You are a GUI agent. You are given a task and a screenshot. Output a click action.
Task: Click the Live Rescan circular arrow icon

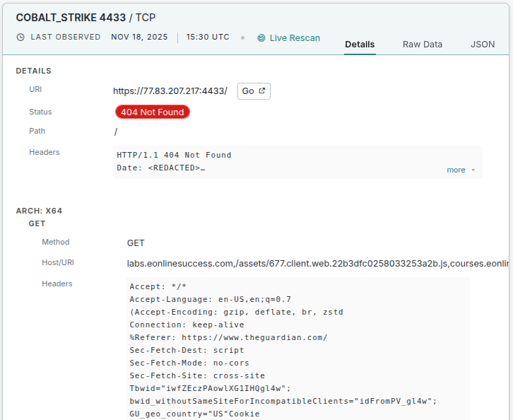coord(261,38)
